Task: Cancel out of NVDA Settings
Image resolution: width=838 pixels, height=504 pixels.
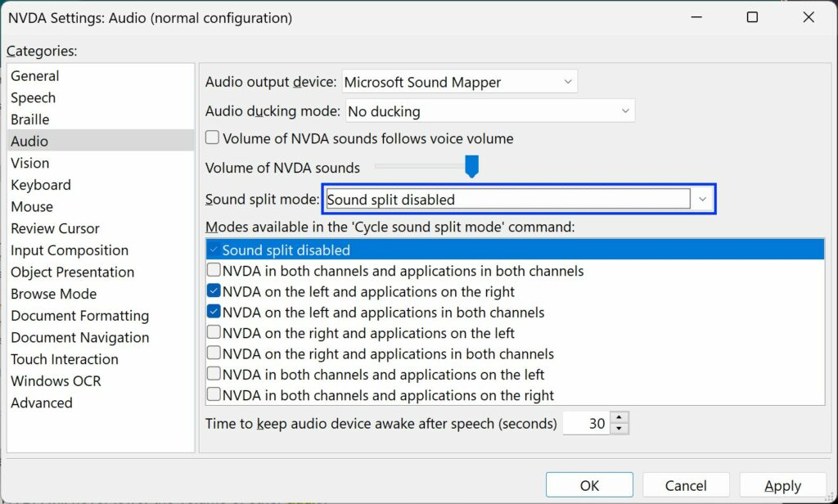Action: (x=686, y=484)
